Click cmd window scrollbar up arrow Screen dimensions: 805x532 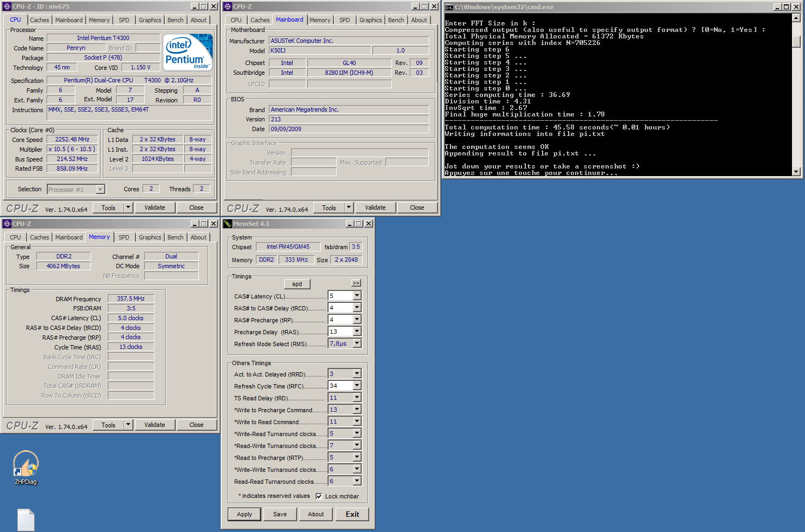pyautogui.click(x=796, y=18)
